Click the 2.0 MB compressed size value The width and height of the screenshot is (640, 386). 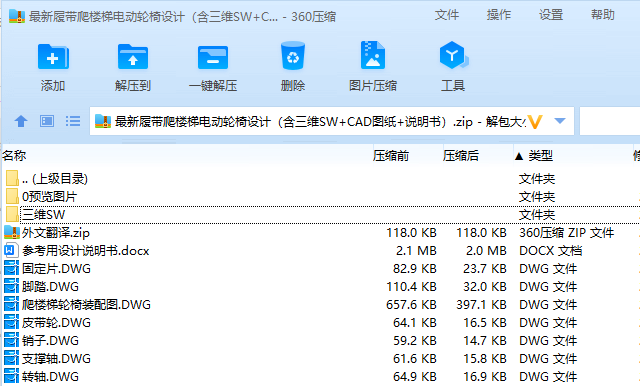(x=486, y=251)
